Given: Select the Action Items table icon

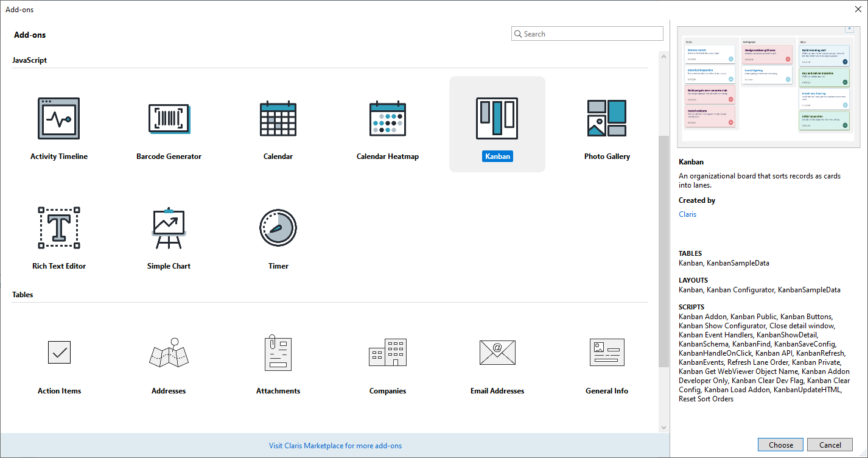Looking at the screenshot, I should (x=59, y=353).
